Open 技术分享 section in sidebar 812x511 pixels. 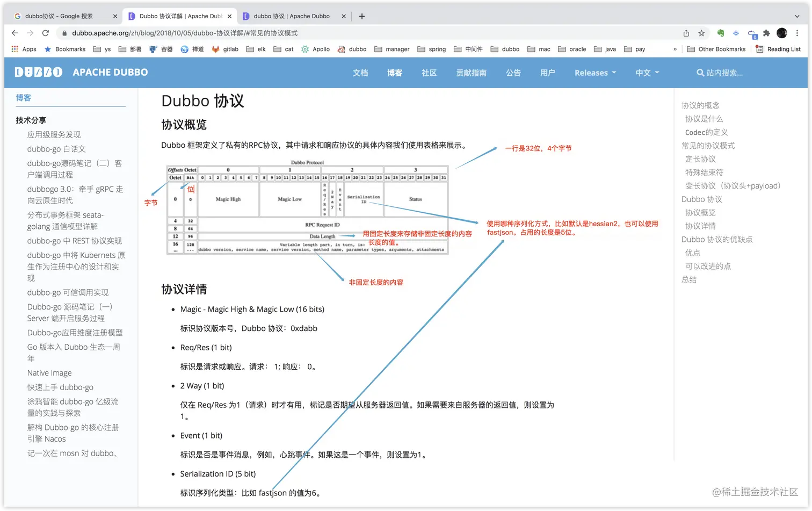31,120
